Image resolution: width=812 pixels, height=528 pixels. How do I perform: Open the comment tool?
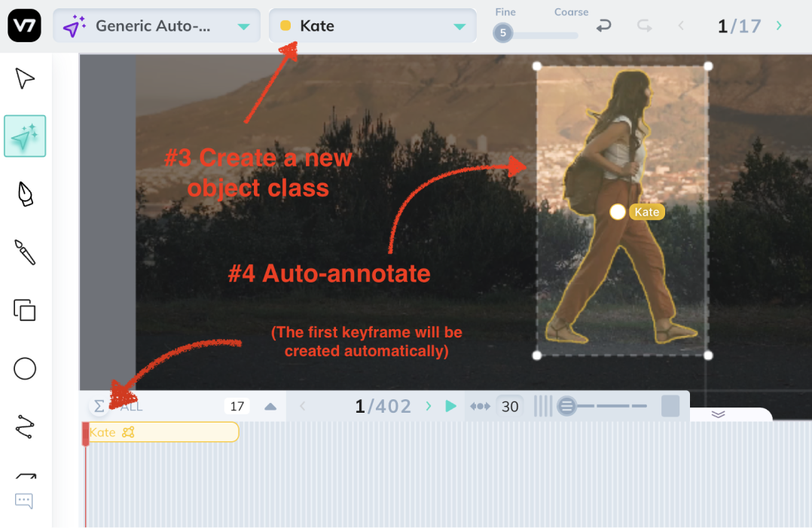pyautogui.click(x=25, y=501)
